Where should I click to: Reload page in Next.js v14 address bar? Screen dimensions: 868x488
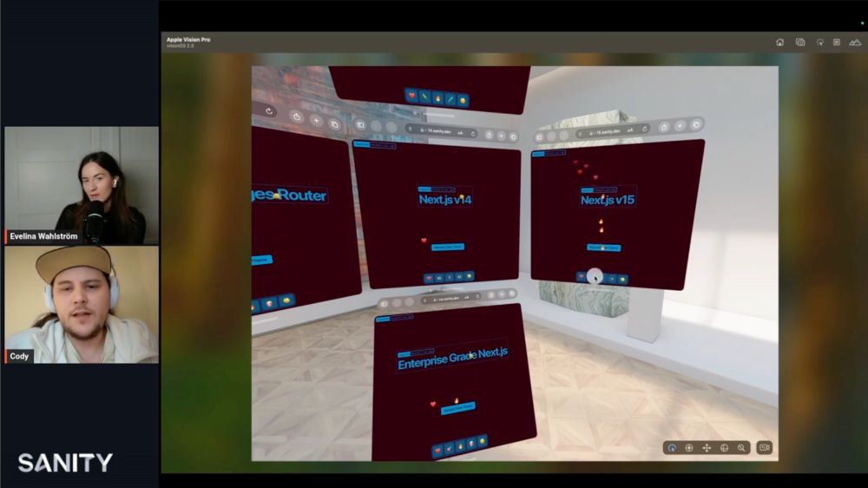(473, 134)
